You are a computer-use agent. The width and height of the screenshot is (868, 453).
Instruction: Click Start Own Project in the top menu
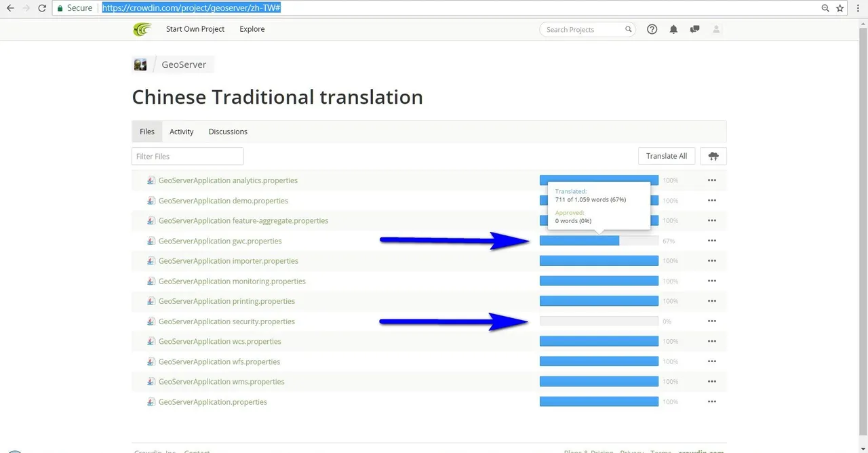(x=195, y=29)
